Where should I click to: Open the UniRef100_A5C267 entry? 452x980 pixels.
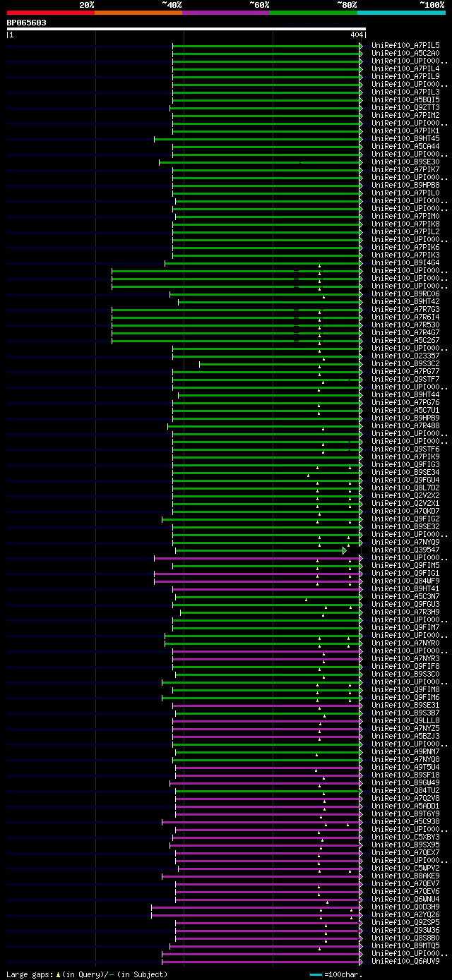[x=405, y=340]
